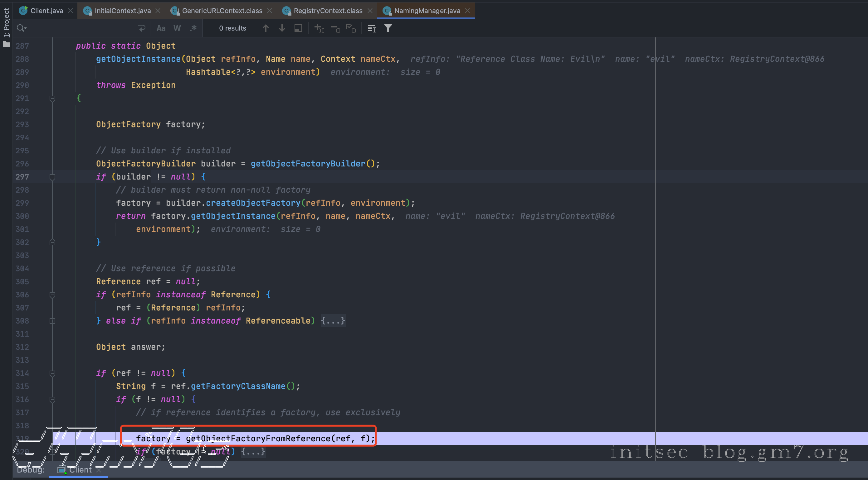Select all occurrences icon

pos(351,28)
